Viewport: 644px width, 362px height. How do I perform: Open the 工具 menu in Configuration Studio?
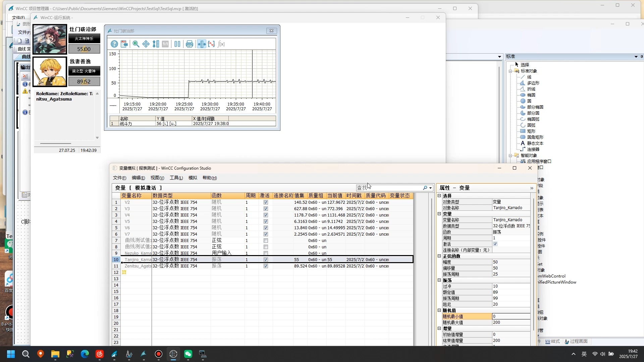point(176,178)
